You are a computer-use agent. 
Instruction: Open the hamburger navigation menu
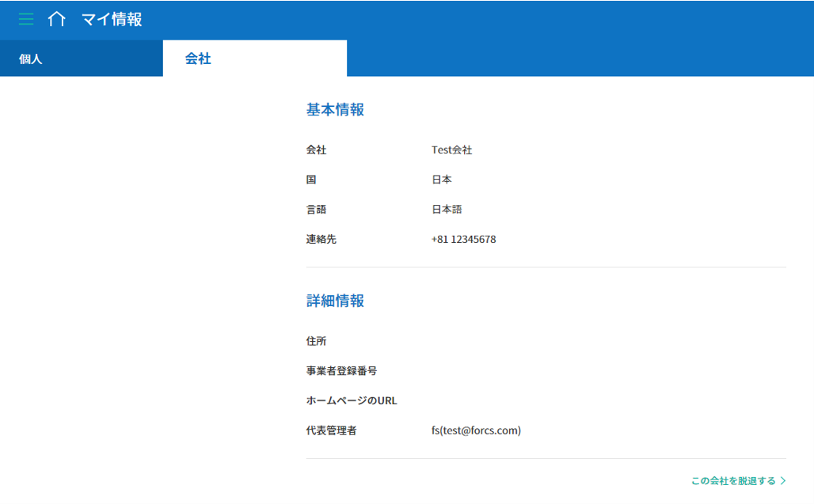pos(26,19)
